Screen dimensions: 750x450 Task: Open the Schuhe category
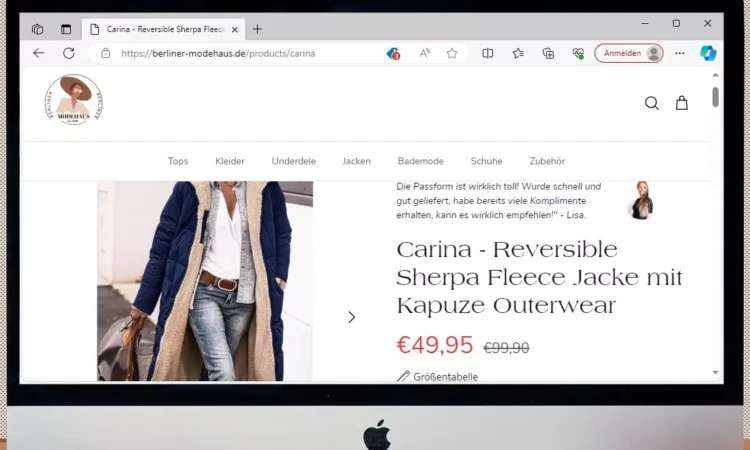click(486, 161)
